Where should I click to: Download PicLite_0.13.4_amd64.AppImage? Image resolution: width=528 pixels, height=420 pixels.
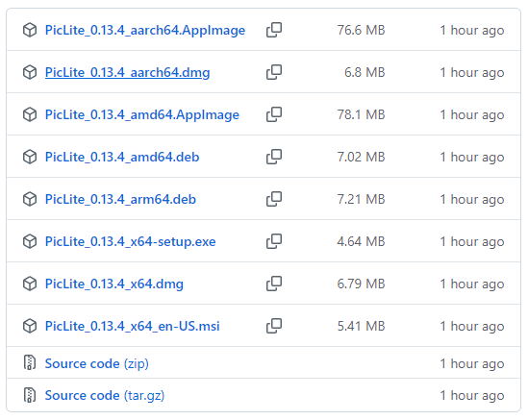[142, 115]
